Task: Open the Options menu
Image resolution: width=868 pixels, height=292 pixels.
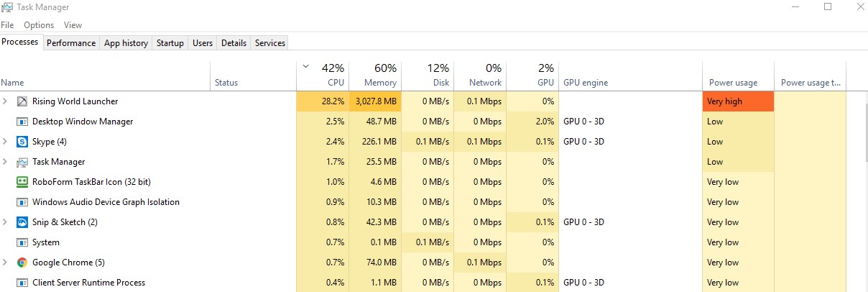Action: (x=39, y=25)
